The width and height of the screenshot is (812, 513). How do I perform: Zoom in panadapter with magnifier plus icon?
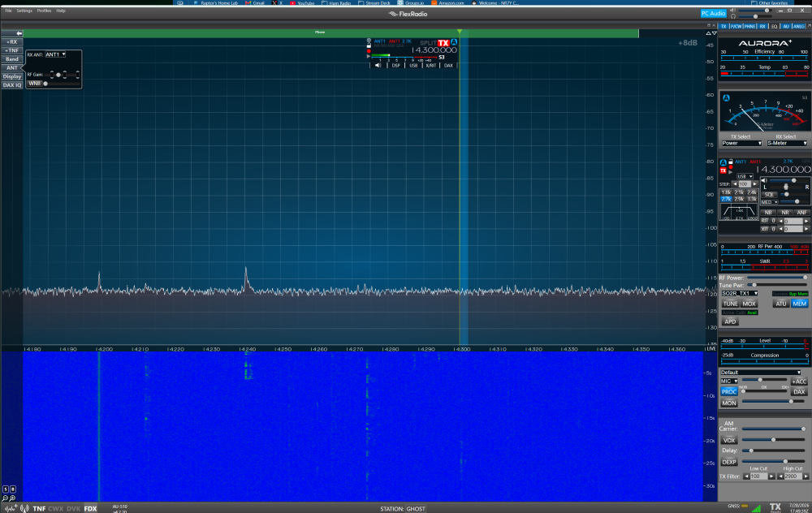pyautogui.click(x=12, y=498)
